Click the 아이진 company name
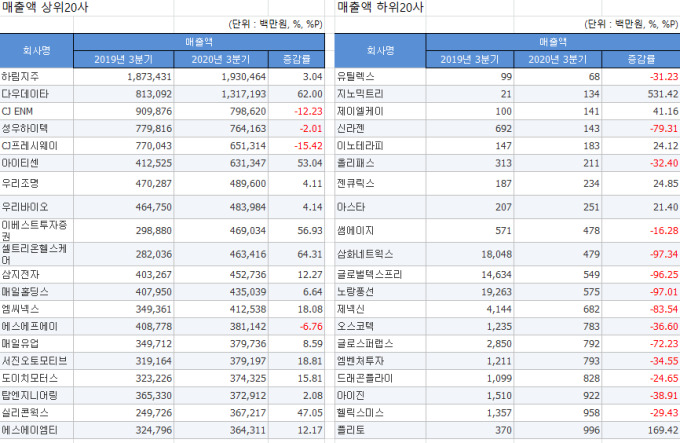Image resolution: width=680 pixels, height=443 pixels. tap(351, 396)
